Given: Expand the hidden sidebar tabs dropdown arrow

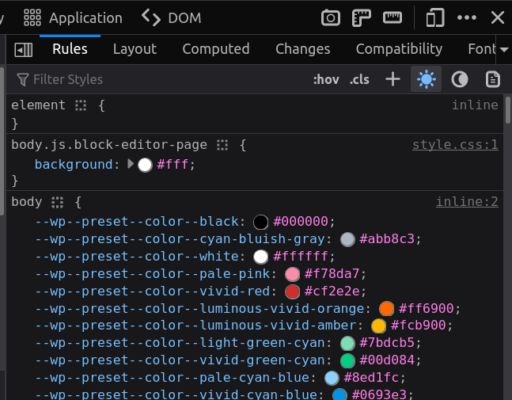Looking at the screenshot, I should tap(504, 50).
